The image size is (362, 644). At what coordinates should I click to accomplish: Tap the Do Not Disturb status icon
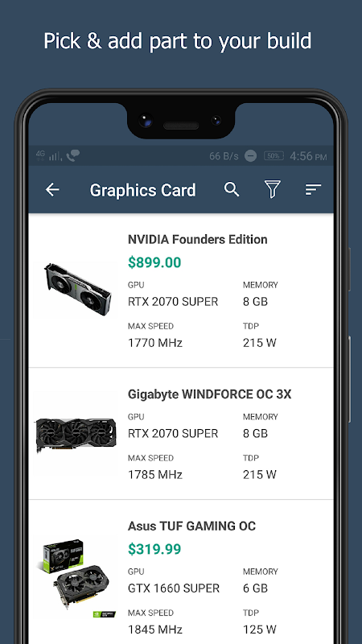point(250,156)
